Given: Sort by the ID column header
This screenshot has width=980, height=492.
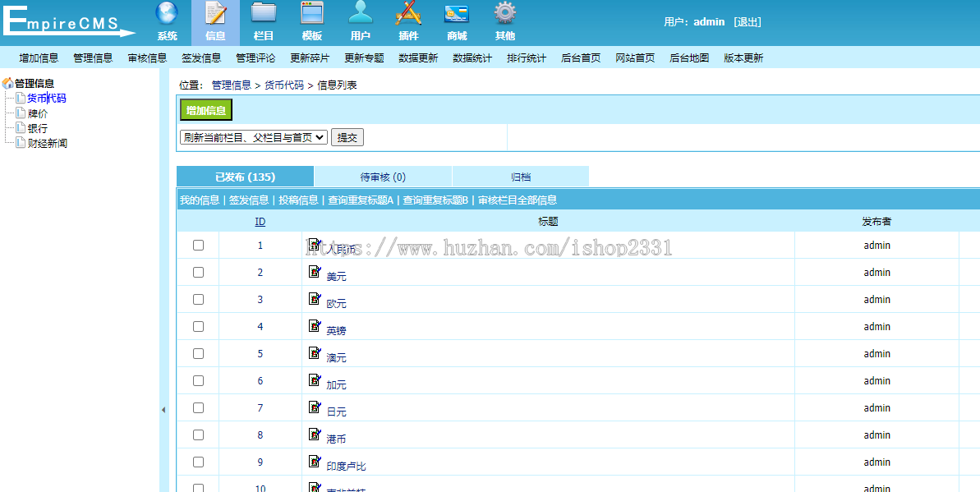Looking at the screenshot, I should [x=260, y=221].
